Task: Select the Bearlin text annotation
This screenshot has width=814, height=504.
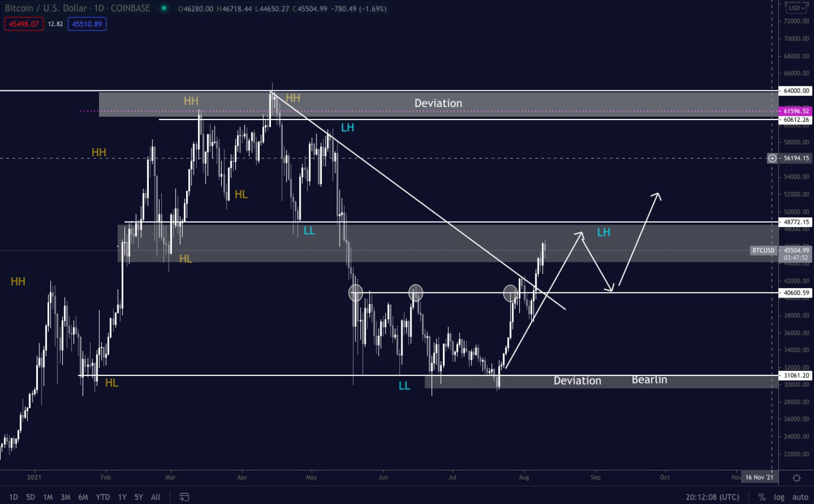Action: coord(649,380)
